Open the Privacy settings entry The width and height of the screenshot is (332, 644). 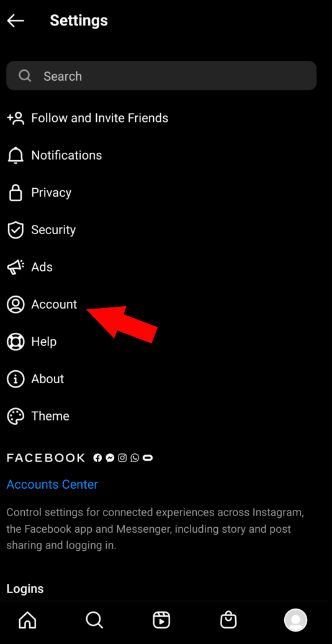166,193
